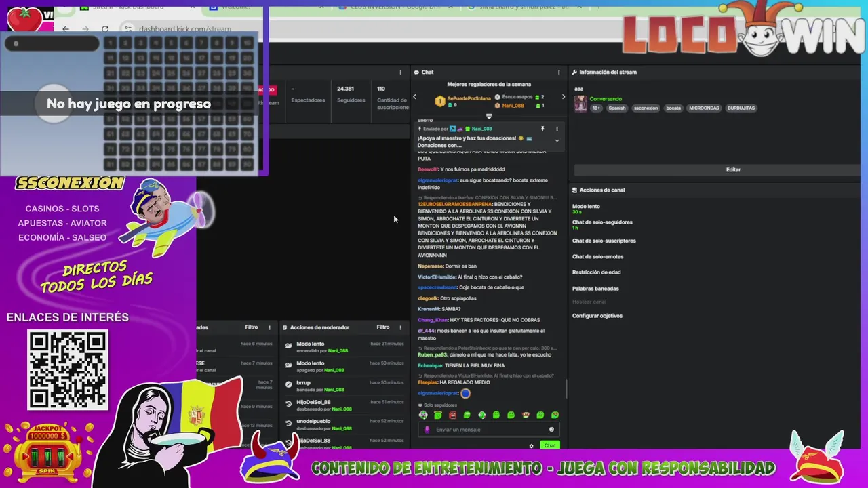Image resolution: width=868 pixels, height=488 pixels.
Task: Select the 18+ stream tag
Action: (x=596, y=108)
